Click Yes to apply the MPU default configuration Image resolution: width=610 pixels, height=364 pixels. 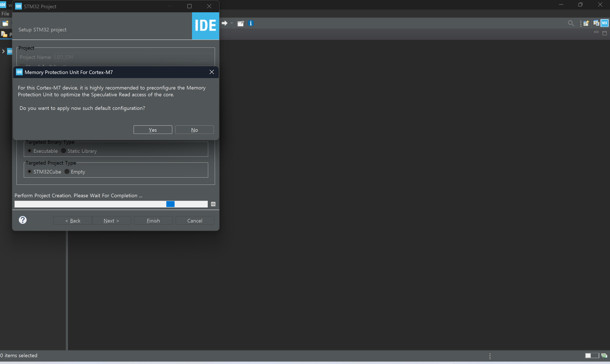(153, 130)
